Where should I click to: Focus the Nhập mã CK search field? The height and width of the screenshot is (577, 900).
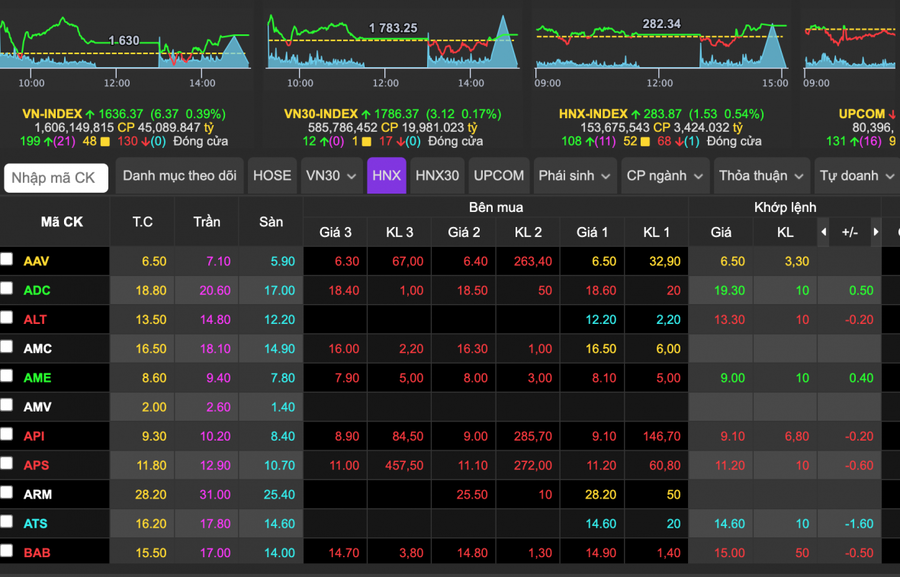pos(55,178)
